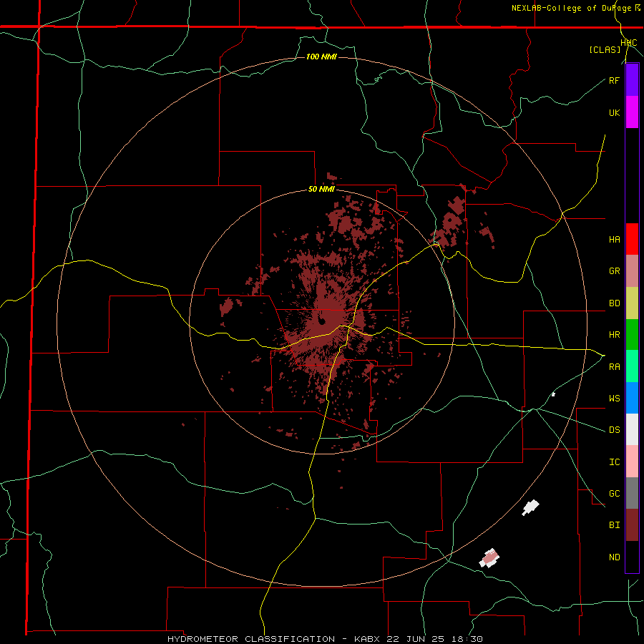Select the yellow BD legend swatch
The width and height of the screenshot is (644, 644).
[x=632, y=303]
